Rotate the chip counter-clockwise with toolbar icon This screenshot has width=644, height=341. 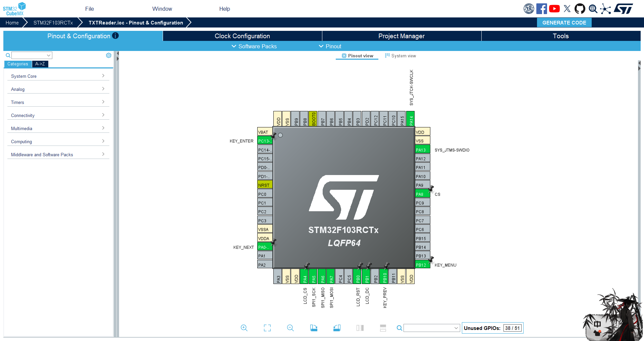coord(337,328)
